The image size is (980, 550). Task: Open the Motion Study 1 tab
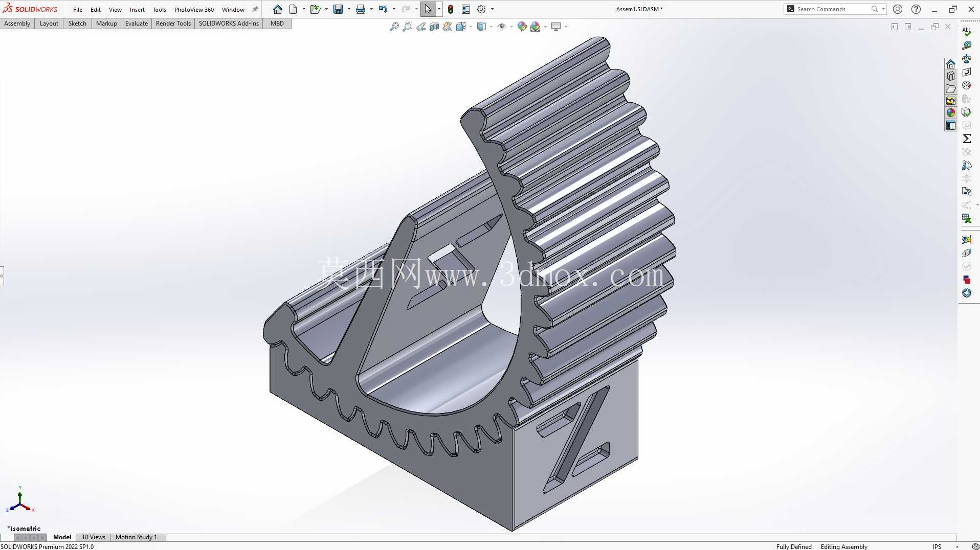click(x=136, y=537)
